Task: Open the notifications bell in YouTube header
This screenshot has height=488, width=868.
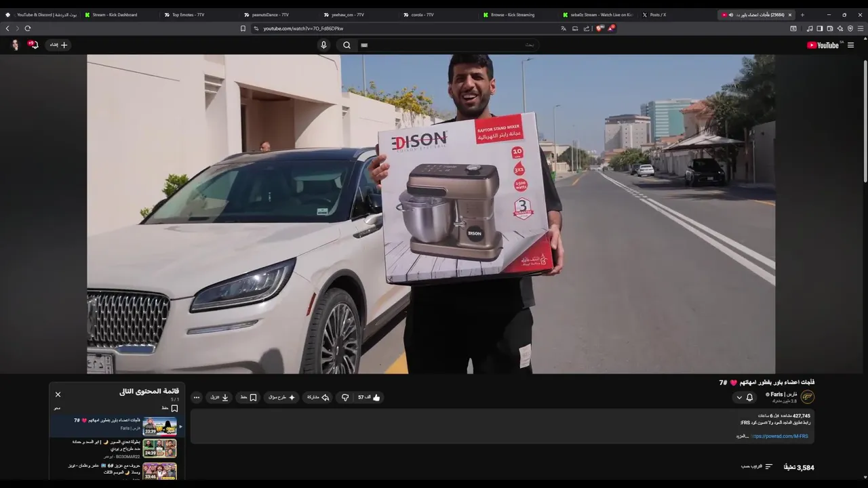Action: (33, 45)
